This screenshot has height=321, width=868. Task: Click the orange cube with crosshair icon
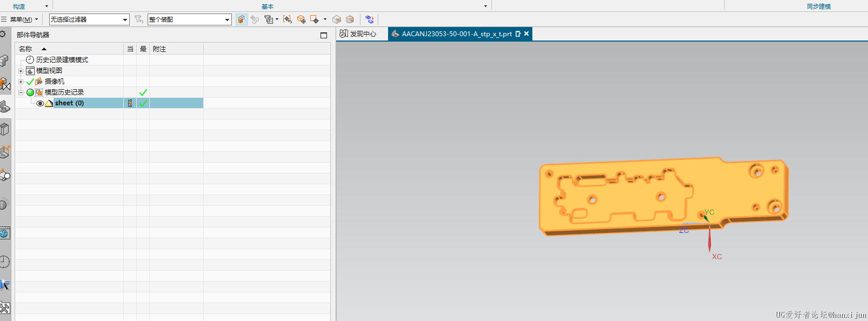coord(302,19)
